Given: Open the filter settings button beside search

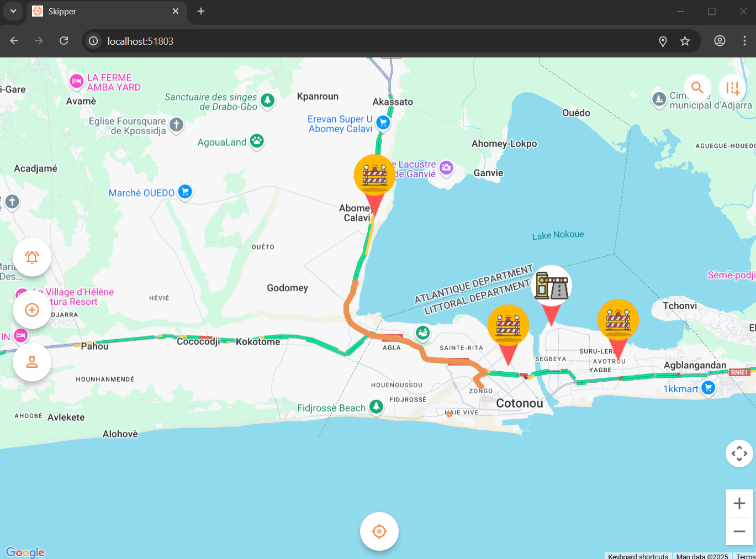Looking at the screenshot, I should point(732,88).
